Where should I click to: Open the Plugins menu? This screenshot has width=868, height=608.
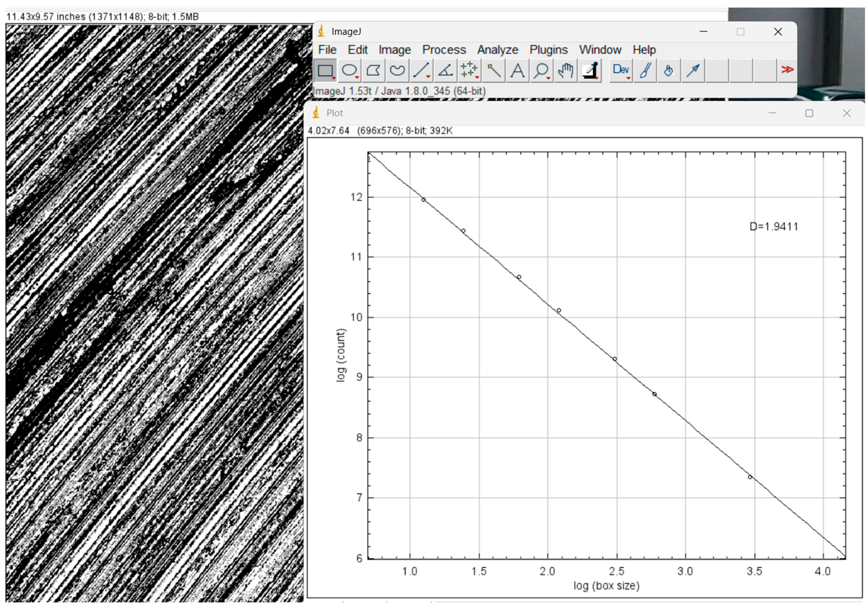click(x=548, y=50)
